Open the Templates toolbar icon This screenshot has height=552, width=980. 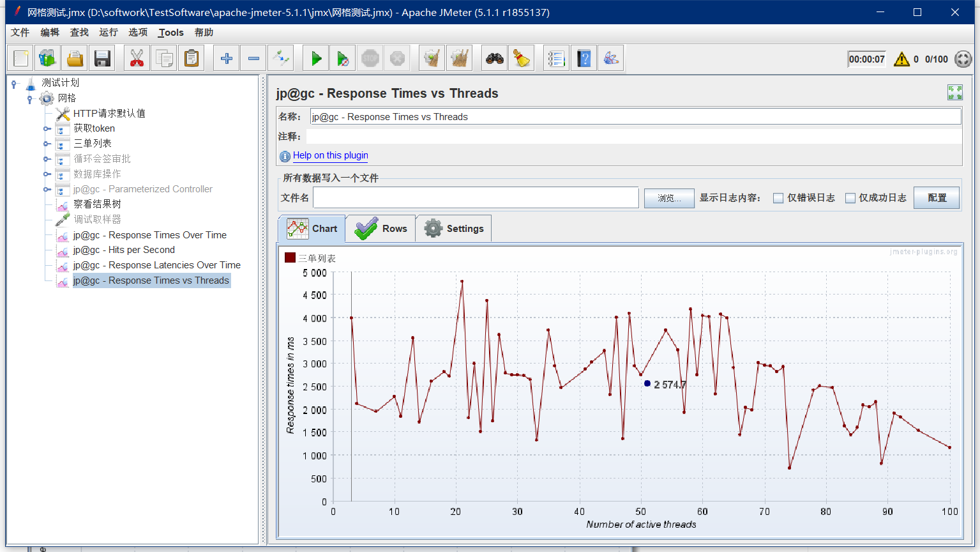(47, 59)
